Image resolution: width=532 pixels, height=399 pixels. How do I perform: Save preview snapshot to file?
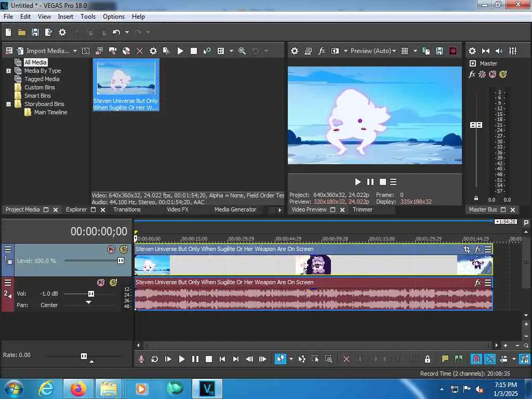440,51
